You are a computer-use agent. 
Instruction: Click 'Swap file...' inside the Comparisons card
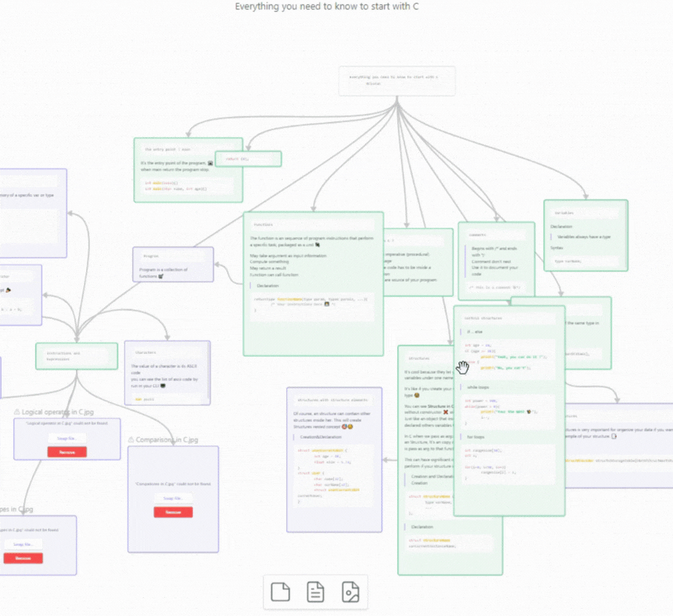click(x=174, y=498)
